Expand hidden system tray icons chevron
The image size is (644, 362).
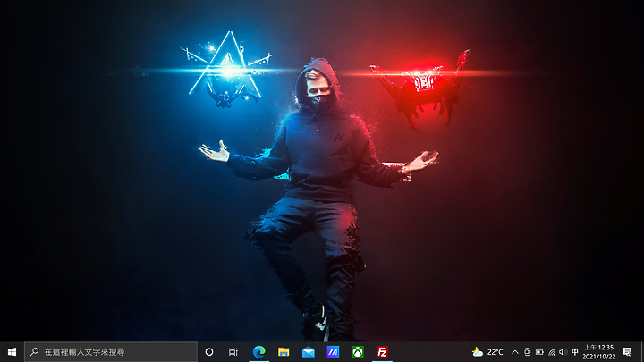pos(514,352)
